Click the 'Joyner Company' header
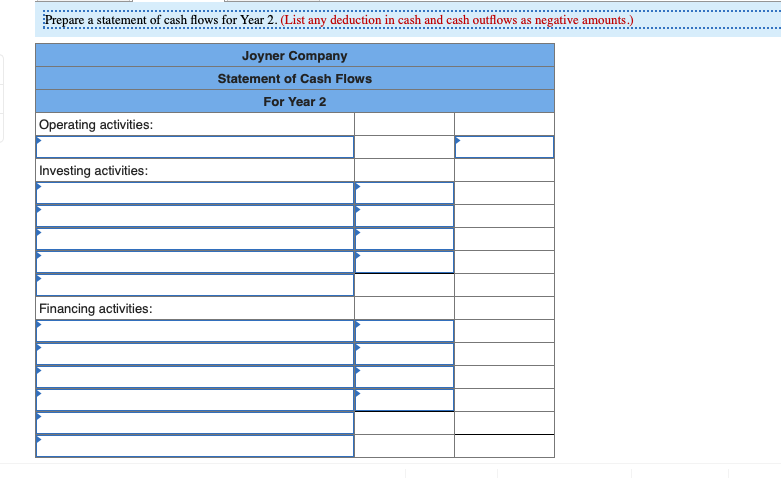The width and height of the screenshot is (781, 478). click(x=294, y=56)
